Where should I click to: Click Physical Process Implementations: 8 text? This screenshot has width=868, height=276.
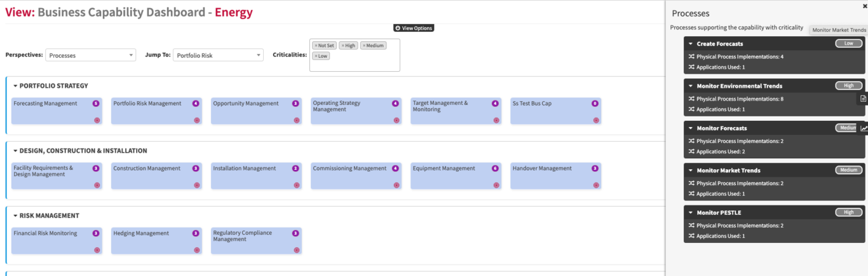[740, 99]
